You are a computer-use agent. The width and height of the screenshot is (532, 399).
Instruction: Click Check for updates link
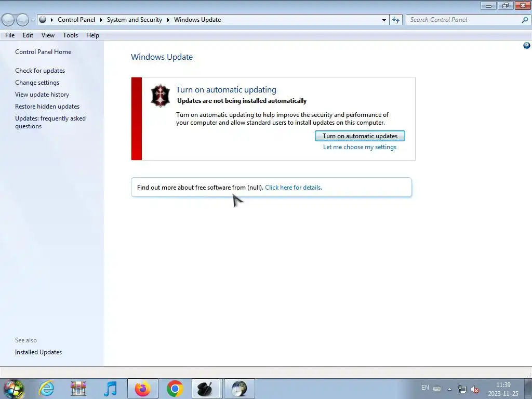40,71
